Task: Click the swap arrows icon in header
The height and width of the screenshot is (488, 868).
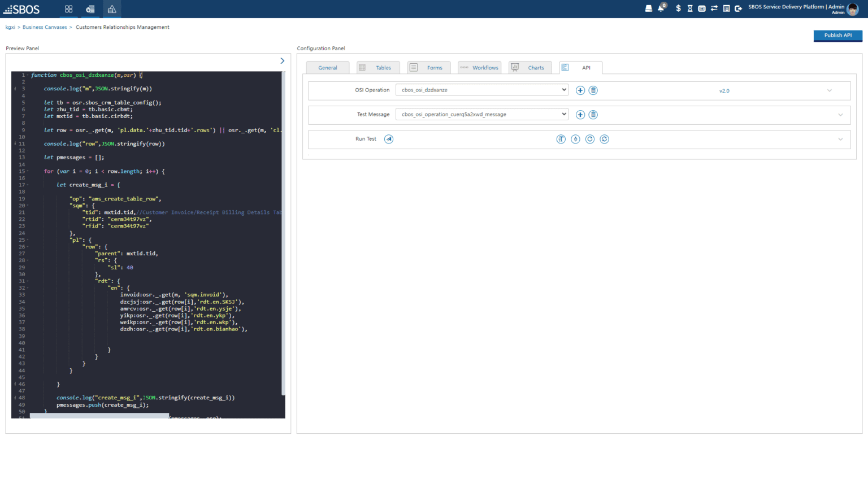Action: click(714, 8)
